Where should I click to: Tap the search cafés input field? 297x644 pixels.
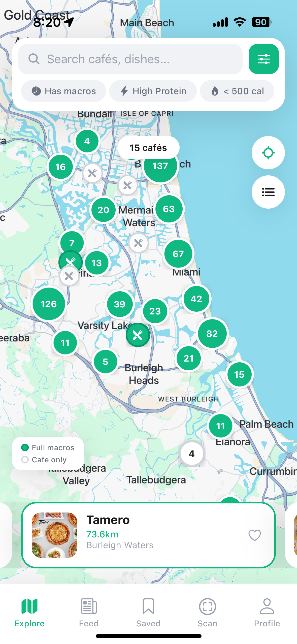point(130,59)
